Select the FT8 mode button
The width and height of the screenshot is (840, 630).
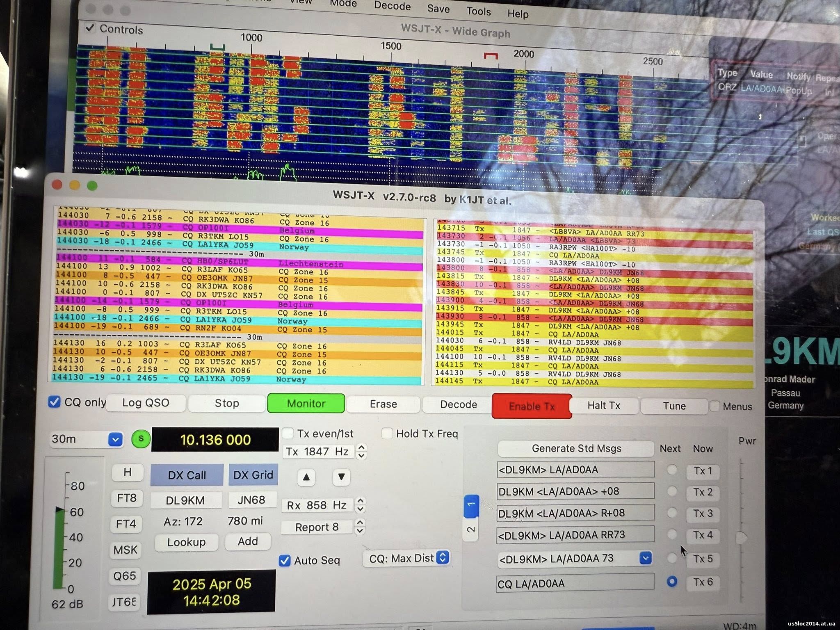126,498
